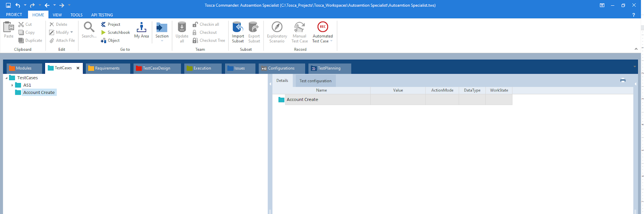Open the Modify dropdown
Viewport: 644px width, 214px height.
[61, 32]
